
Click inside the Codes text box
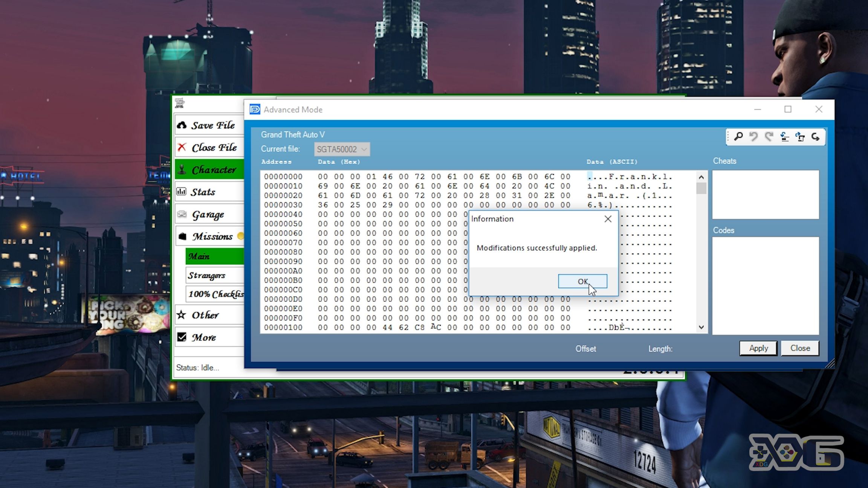[x=765, y=285]
